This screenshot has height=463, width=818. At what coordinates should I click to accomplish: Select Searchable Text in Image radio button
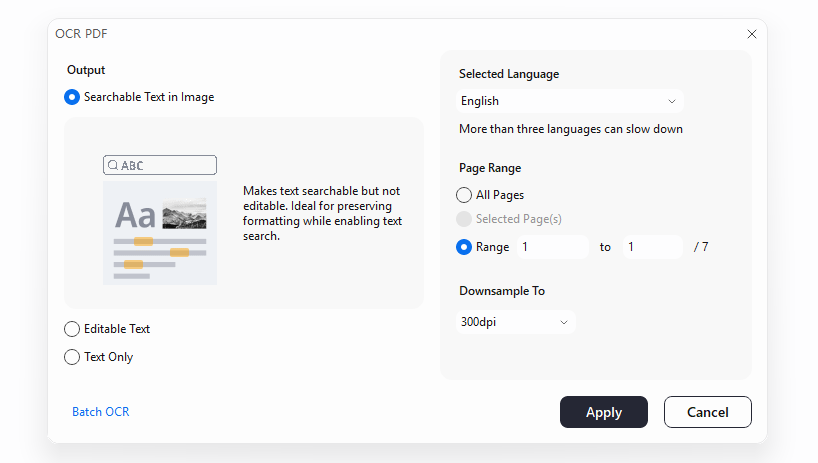coord(72,97)
